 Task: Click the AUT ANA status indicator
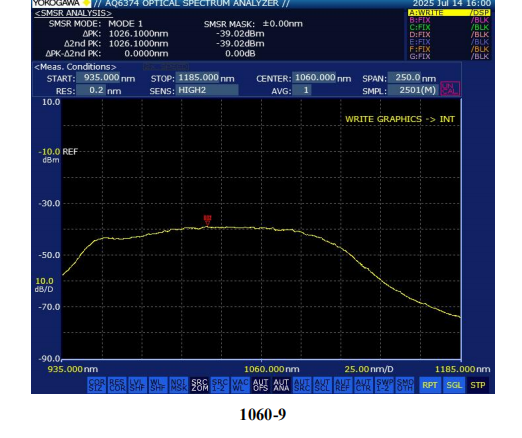click(x=281, y=385)
